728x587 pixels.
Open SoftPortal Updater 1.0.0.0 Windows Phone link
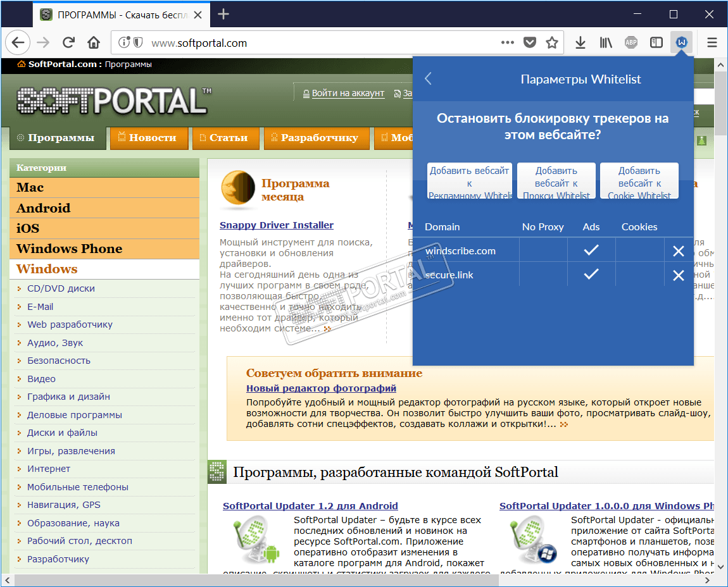606,506
